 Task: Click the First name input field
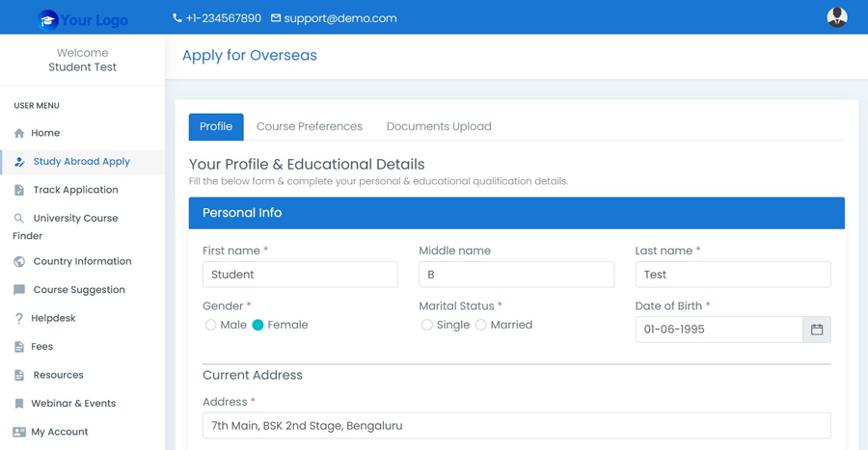(x=300, y=275)
